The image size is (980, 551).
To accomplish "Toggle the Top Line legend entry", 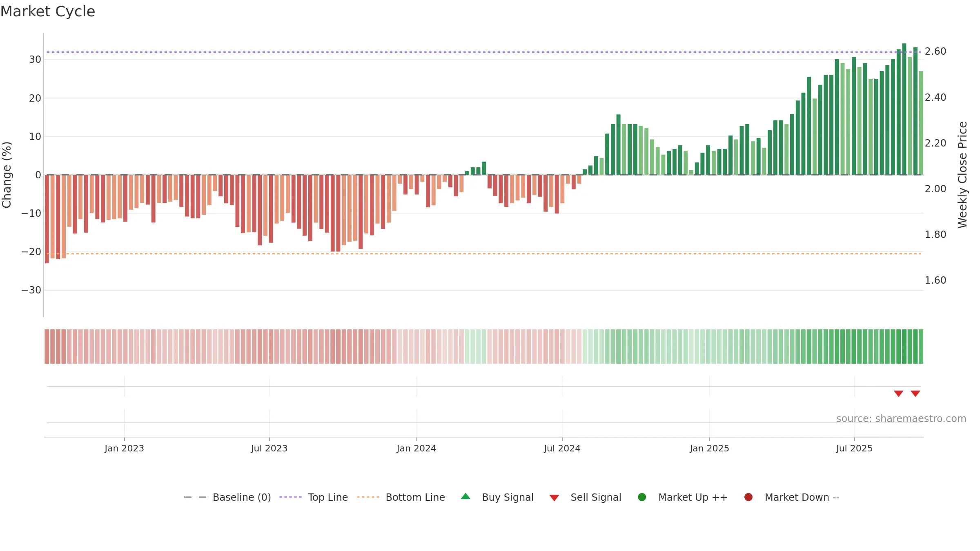I will point(314,497).
